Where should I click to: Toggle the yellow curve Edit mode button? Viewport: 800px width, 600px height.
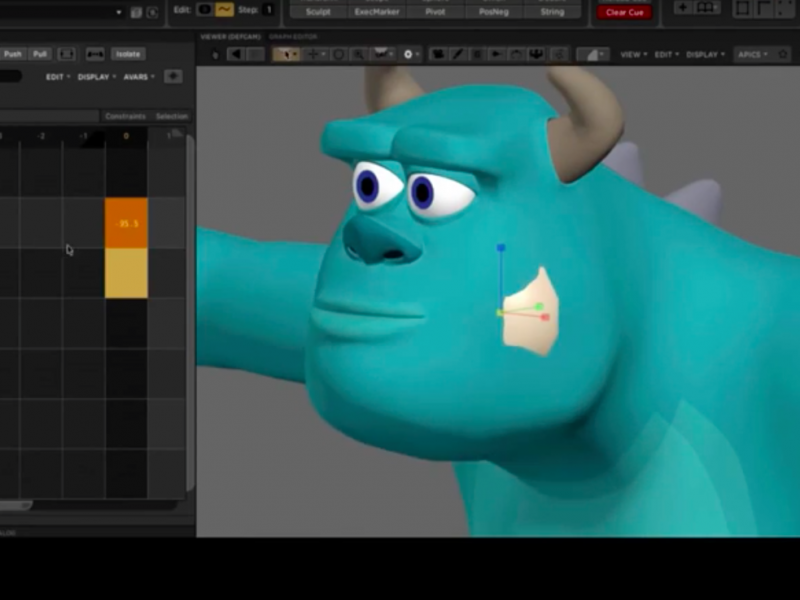click(224, 10)
